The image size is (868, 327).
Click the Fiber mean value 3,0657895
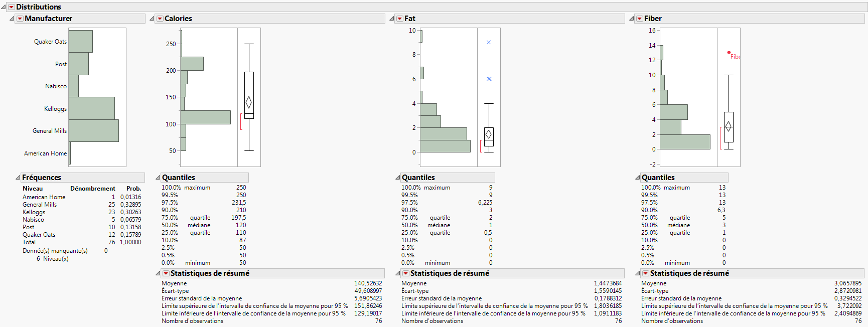pyautogui.click(x=848, y=283)
